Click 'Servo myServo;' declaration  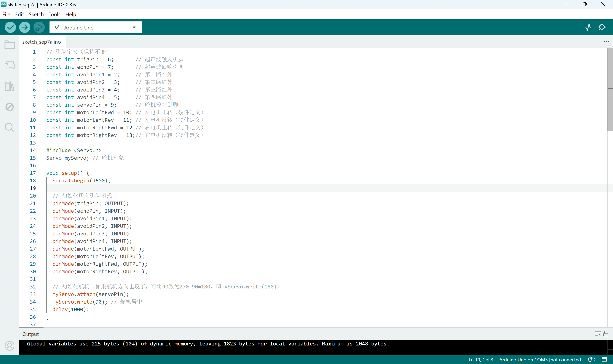[x=67, y=158]
